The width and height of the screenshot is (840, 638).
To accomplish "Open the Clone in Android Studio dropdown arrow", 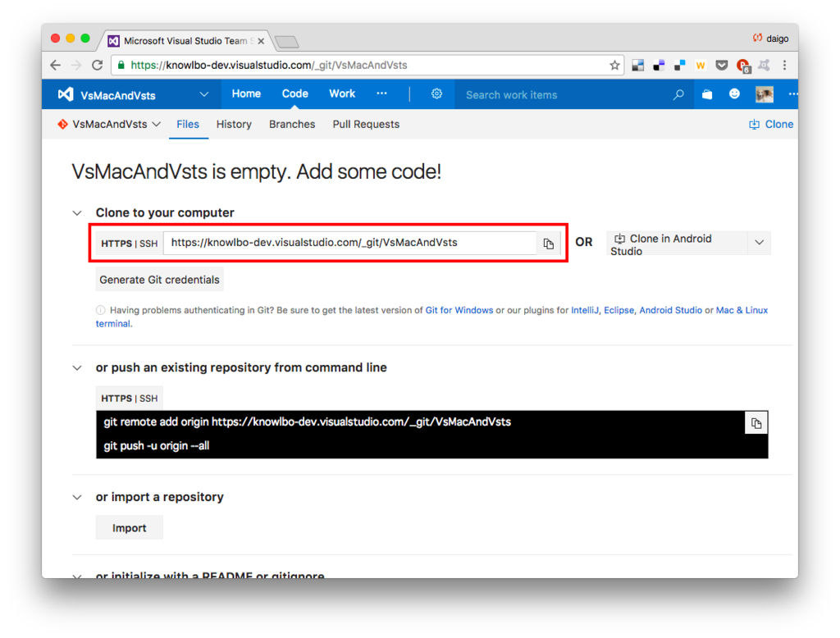I will [x=759, y=242].
